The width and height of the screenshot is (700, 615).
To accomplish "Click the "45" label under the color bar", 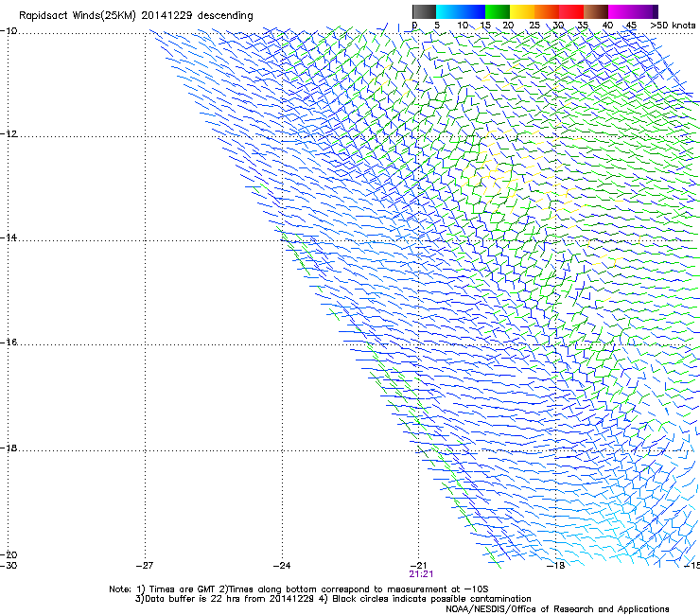I will click(631, 26).
